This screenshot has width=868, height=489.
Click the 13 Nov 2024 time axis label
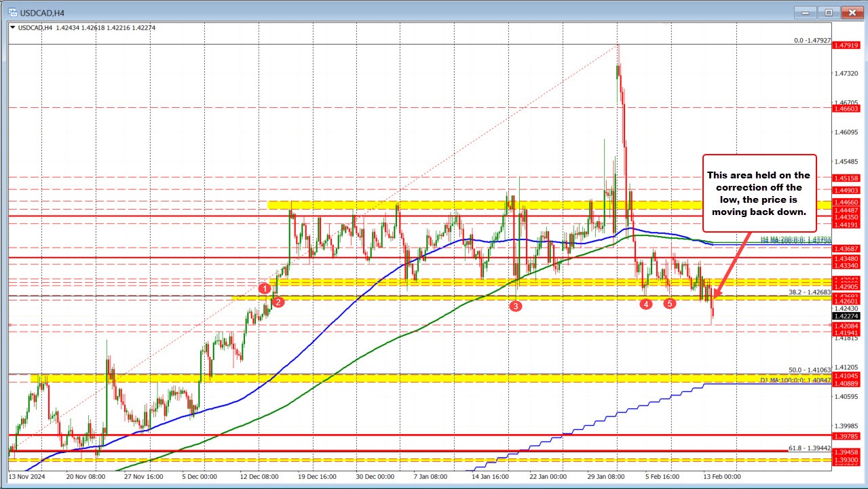(x=29, y=477)
